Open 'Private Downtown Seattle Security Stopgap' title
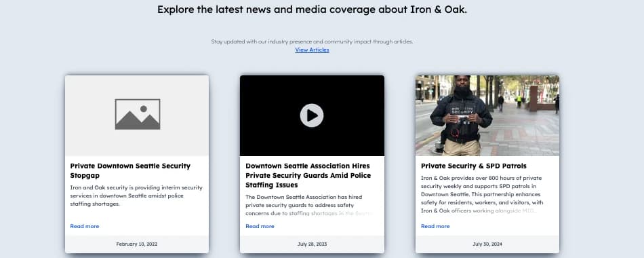The width and height of the screenshot is (644, 258). [x=130, y=171]
